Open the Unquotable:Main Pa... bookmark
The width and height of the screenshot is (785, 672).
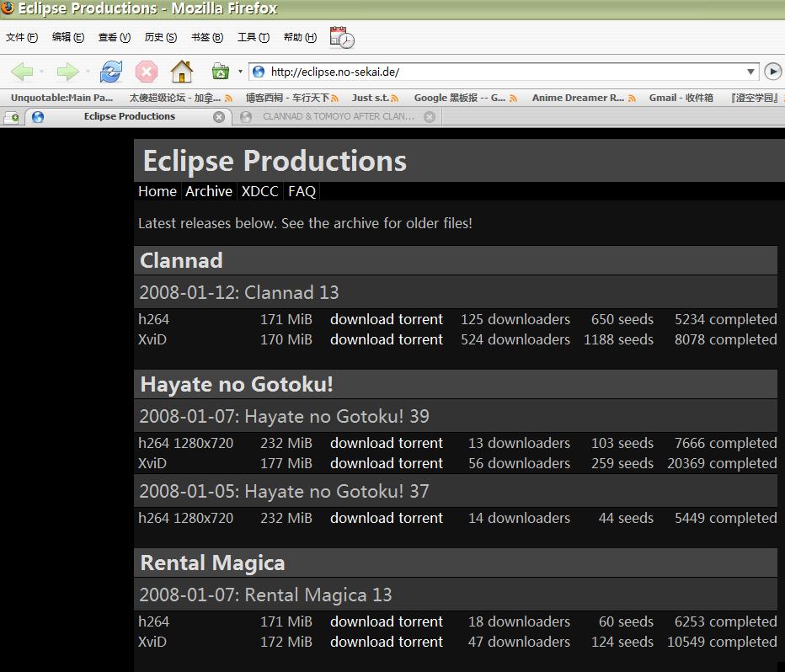(61, 98)
